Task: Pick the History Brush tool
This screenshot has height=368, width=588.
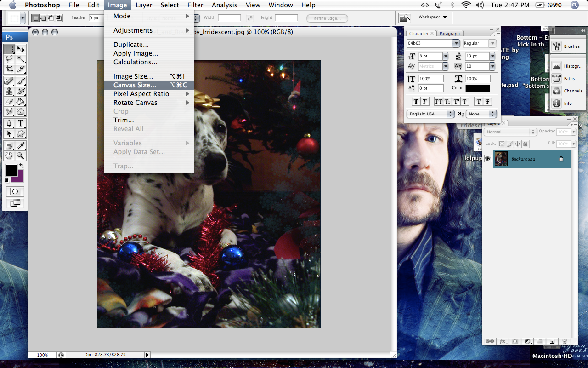Action: click(21, 91)
